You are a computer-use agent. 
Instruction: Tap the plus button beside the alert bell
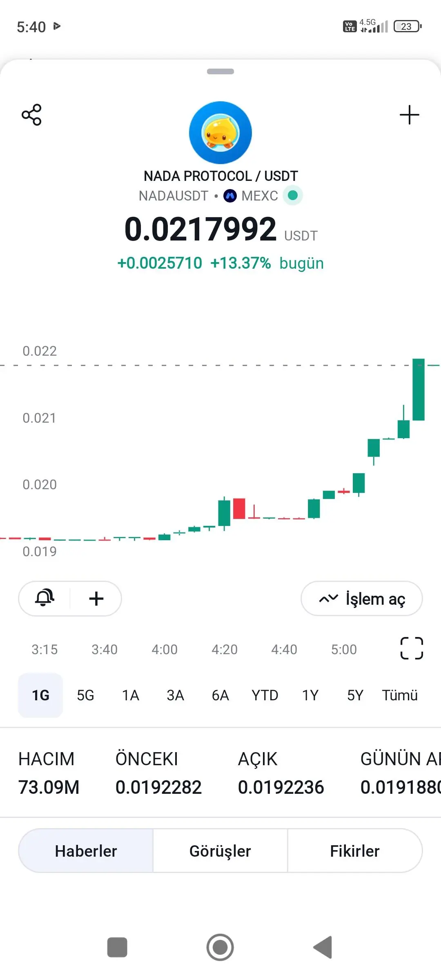(x=96, y=599)
